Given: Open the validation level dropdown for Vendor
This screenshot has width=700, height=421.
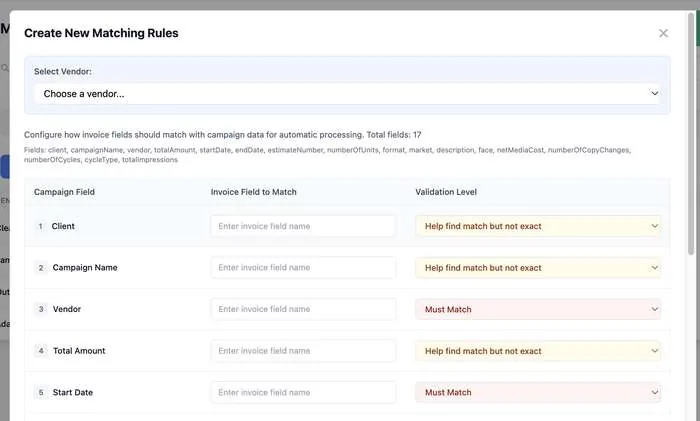Looking at the screenshot, I should (538, 309).
